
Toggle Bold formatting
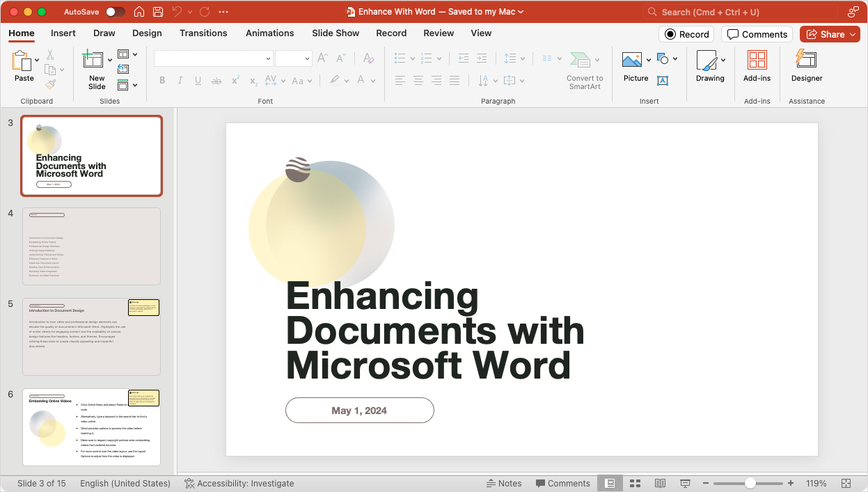click(162, 81)
